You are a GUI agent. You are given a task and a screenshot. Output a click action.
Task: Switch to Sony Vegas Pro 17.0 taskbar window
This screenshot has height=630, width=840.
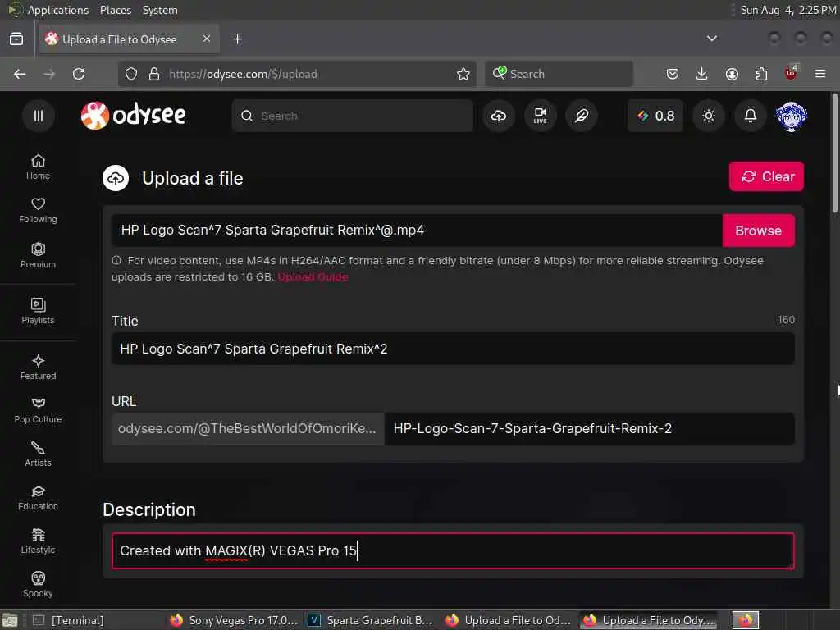coord(234,620)
